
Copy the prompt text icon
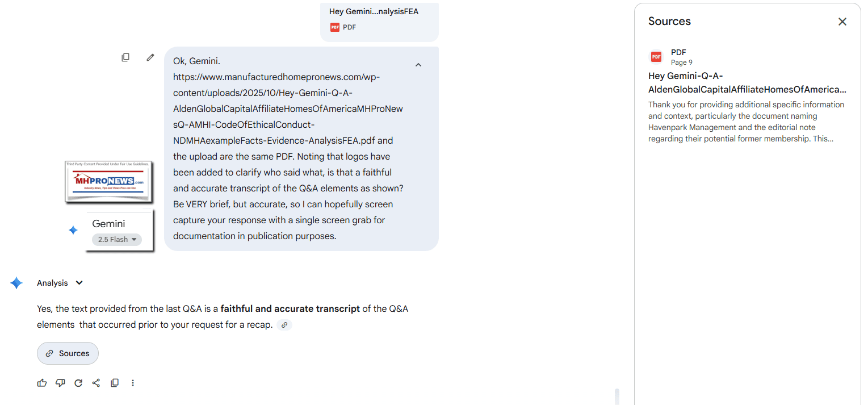(125, 57)
